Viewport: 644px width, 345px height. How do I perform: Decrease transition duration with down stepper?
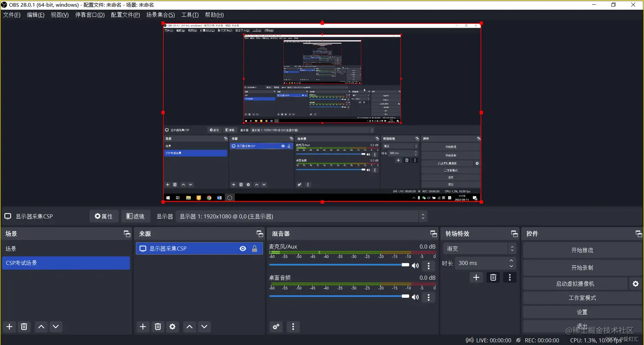[511, 266]
